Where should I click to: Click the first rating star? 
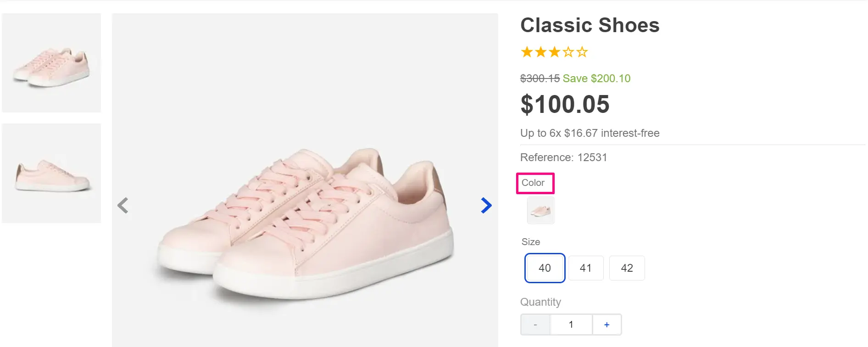(x=527, y=52)
